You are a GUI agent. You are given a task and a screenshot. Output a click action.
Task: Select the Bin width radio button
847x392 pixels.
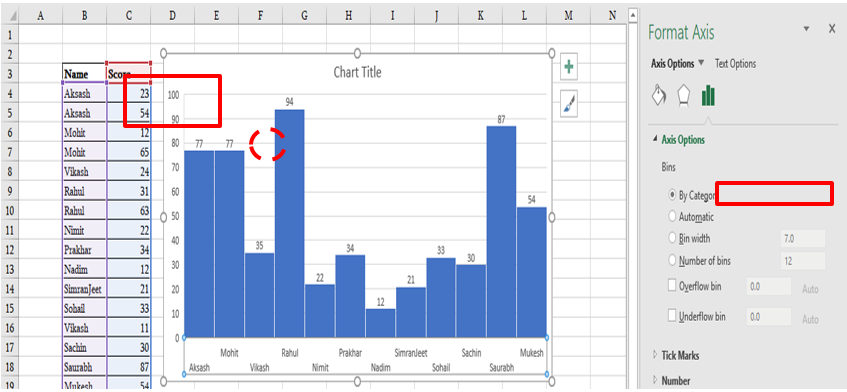pyautogui.click(x=673, y=238)
